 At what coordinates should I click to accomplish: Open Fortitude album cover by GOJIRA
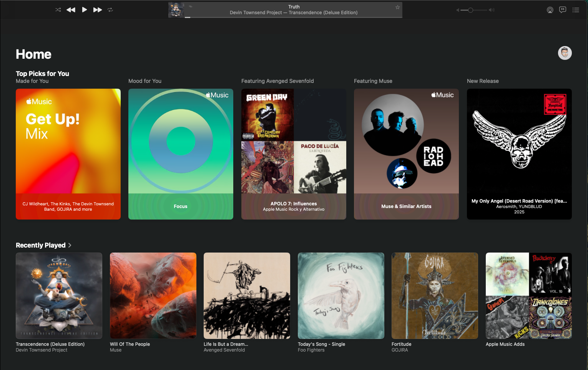point(435,296)
